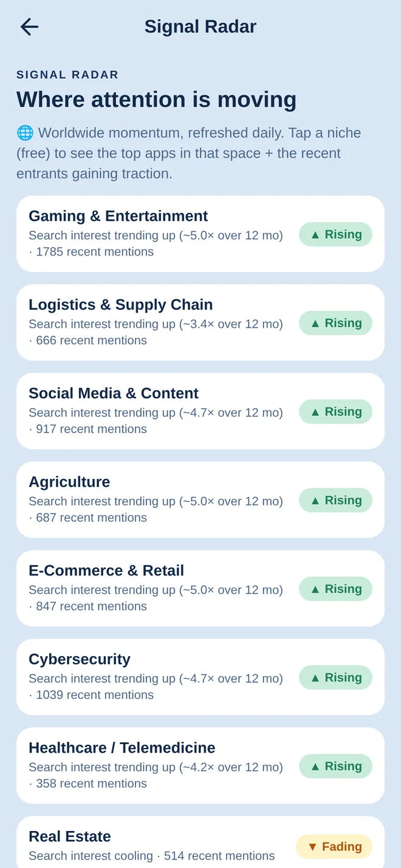
Task: Select E-Commerce & Retail niche
Action: (200, 588)
